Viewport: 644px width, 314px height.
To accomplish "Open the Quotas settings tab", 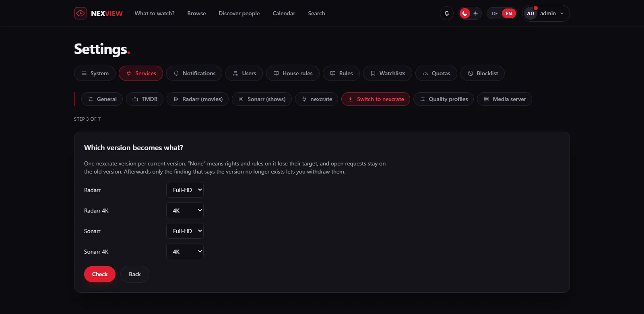I will click(x=436, y=73).
